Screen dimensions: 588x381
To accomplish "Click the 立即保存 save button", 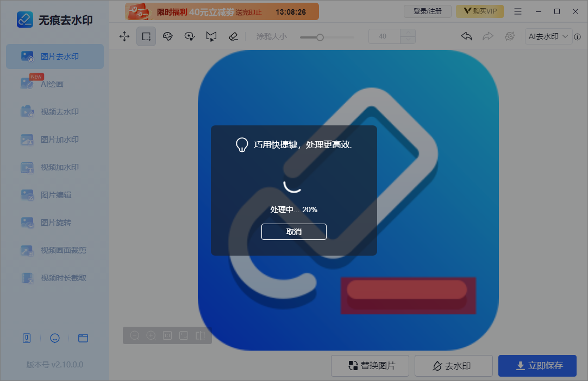I will click(x=537, y=366).
